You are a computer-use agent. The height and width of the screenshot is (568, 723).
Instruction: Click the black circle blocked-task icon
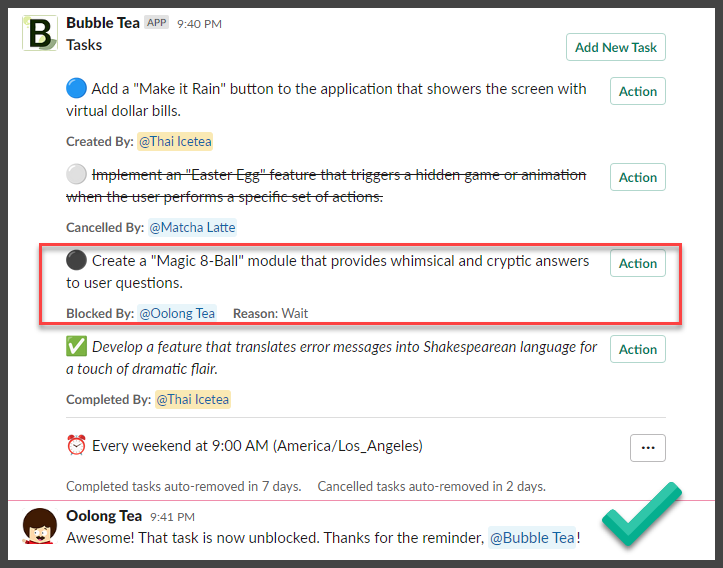pyautogui.click(x=77, y=260)
